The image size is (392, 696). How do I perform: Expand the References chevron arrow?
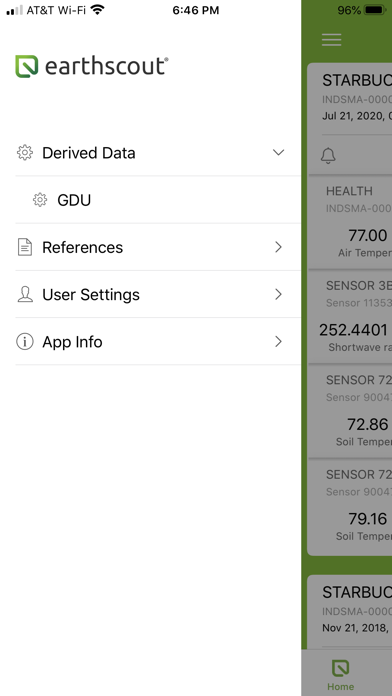(278, 247)
